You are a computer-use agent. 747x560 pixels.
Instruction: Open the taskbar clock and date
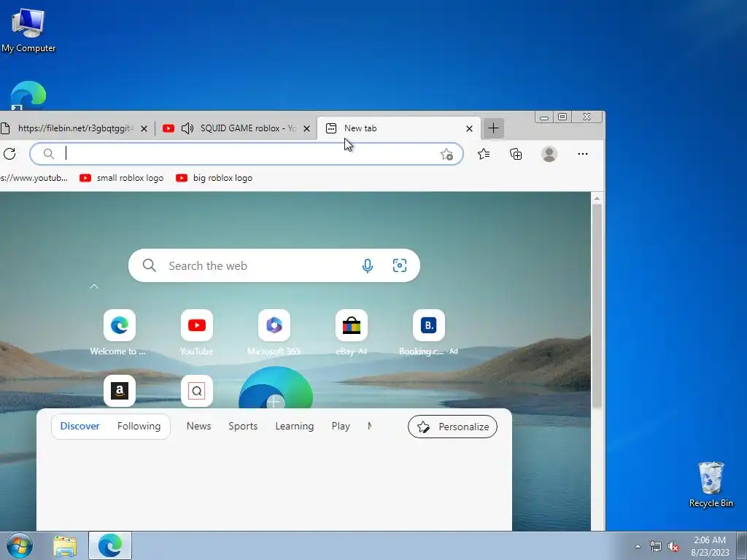[710, 546]
